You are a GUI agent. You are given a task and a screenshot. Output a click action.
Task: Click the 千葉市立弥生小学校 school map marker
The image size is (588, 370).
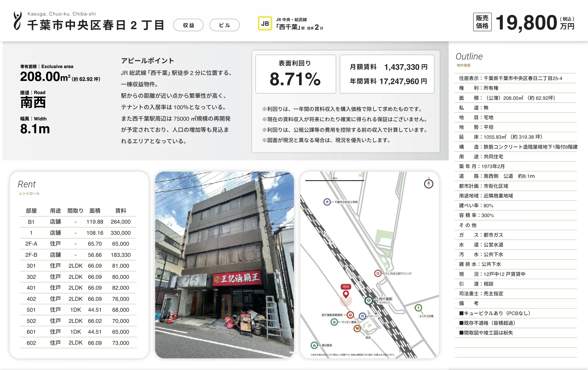(x=327, y=202)
